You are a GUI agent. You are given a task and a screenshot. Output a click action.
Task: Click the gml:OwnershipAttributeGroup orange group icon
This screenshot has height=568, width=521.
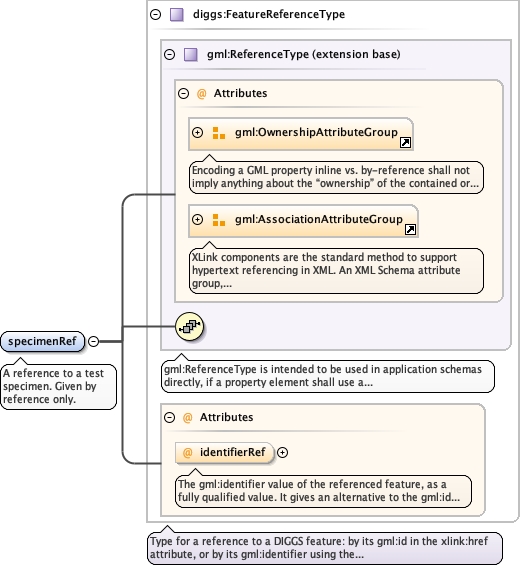click(218, 133)
